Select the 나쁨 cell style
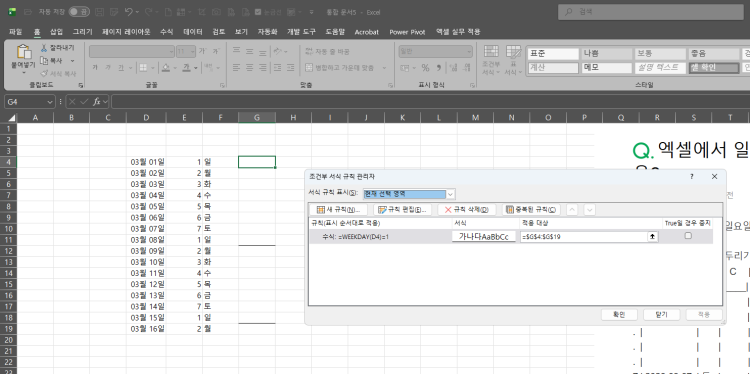 [x=606, y=54]
